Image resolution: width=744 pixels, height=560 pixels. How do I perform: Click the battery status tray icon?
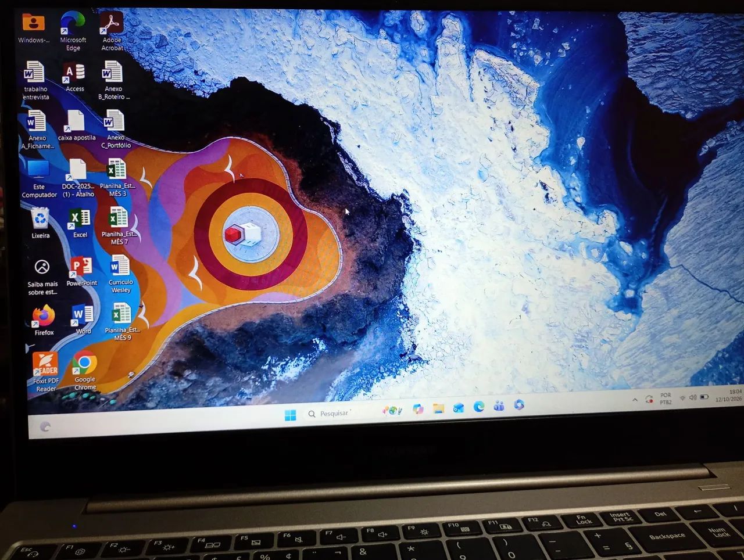pos(704,397)
